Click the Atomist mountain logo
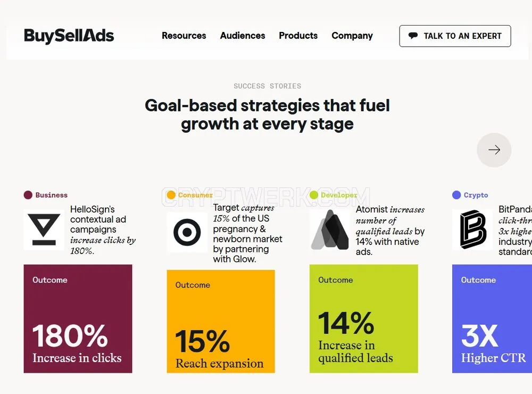This screenshot has width=532, height=394. (x=330, y=229)
